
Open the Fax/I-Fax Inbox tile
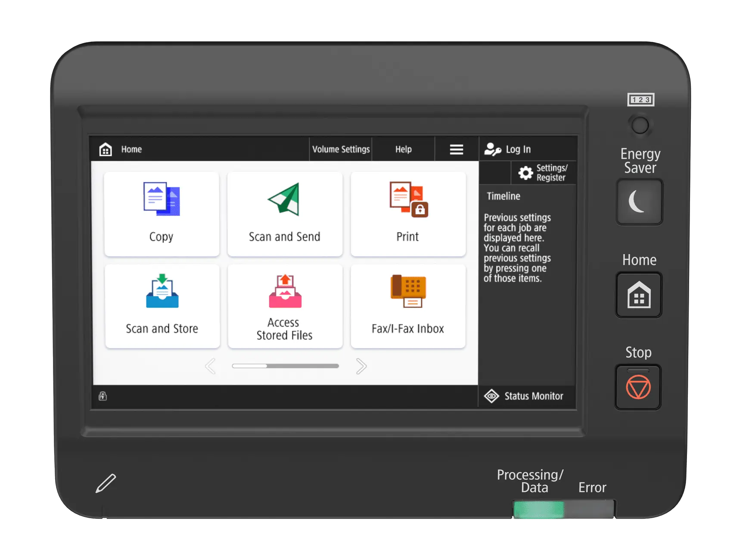point(408,306)
